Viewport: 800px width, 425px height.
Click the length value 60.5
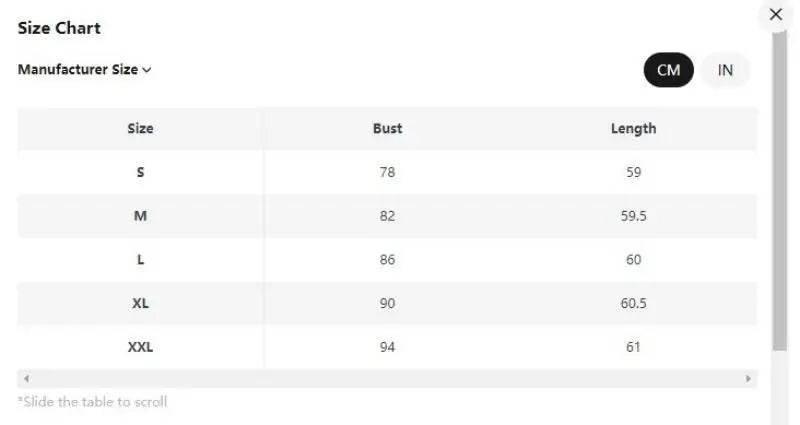click(633, 304)
